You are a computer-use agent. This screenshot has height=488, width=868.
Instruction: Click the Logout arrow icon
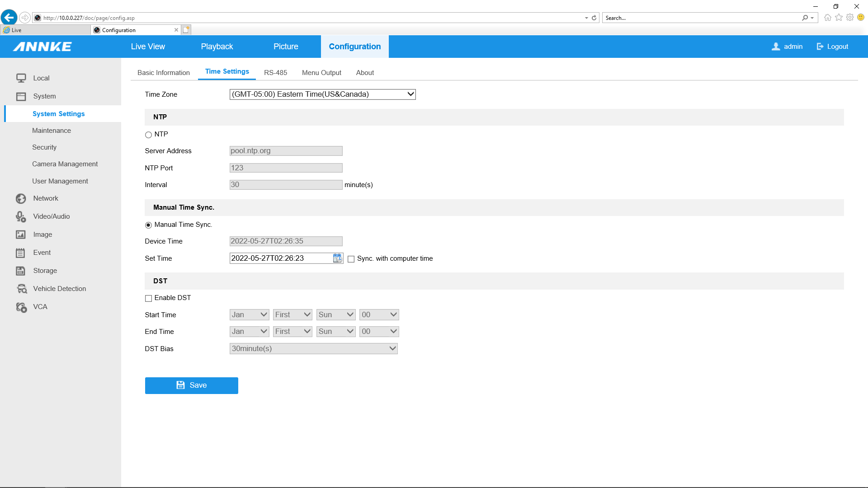point(820,47)
